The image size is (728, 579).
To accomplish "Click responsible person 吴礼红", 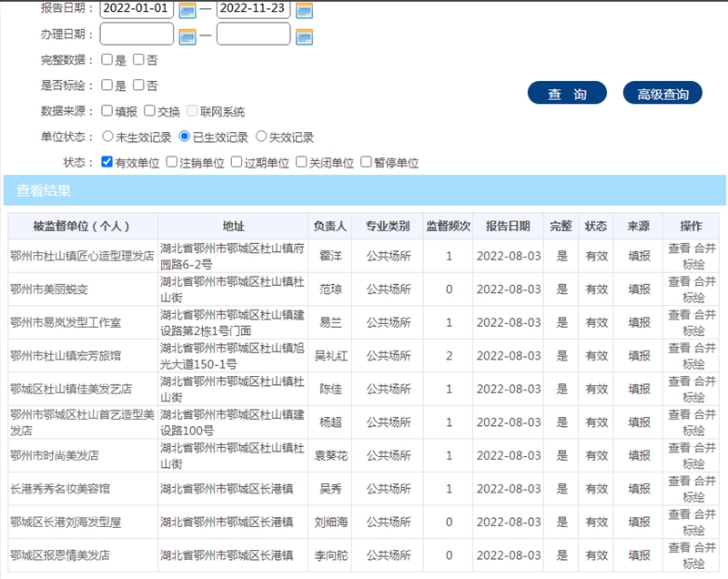I will (x=330, y=356).
